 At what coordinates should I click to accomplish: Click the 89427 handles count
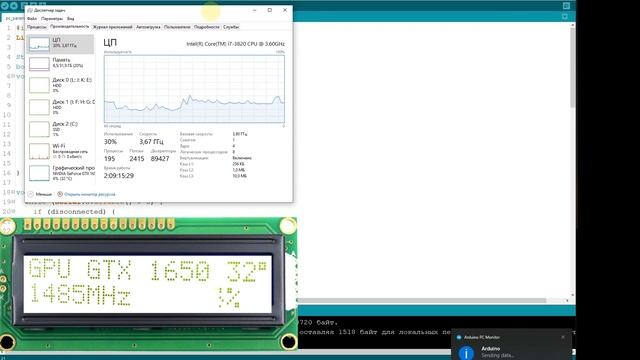160,159
